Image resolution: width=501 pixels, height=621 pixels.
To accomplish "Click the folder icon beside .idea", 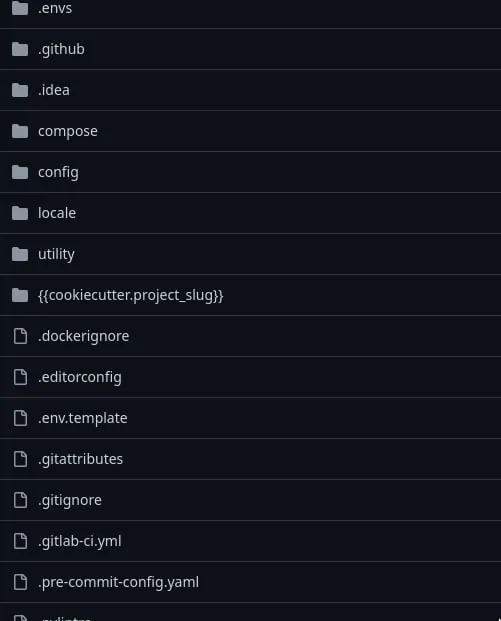I will click(20, 90).
